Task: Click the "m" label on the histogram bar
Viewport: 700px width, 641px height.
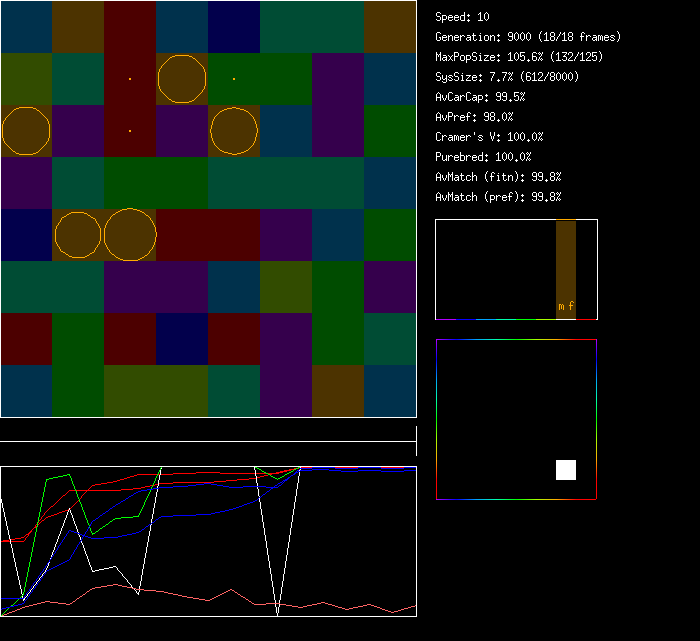Action: point(561,306)
